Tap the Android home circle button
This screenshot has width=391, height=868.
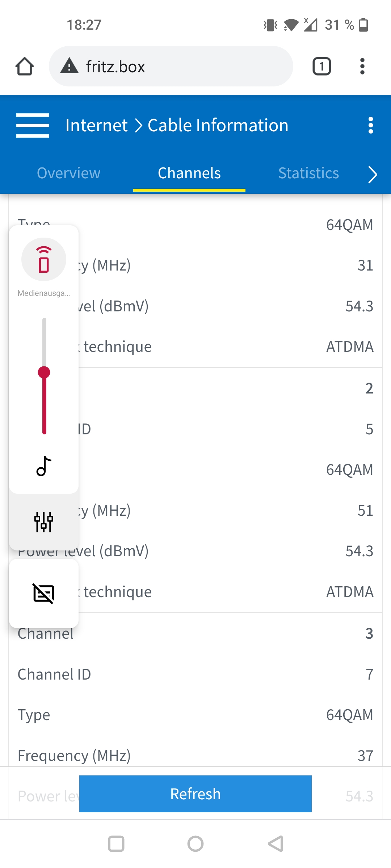[195, 844]
